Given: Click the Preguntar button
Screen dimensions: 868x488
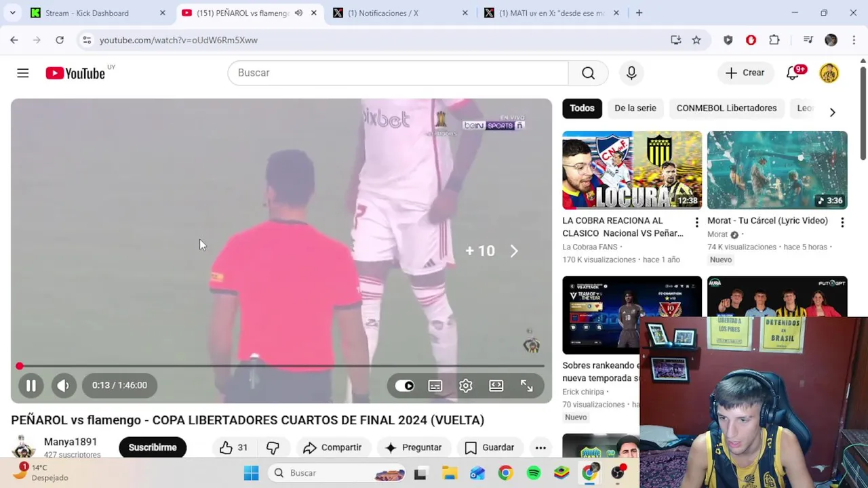Looking at the screenshot, I should (413, 447).
